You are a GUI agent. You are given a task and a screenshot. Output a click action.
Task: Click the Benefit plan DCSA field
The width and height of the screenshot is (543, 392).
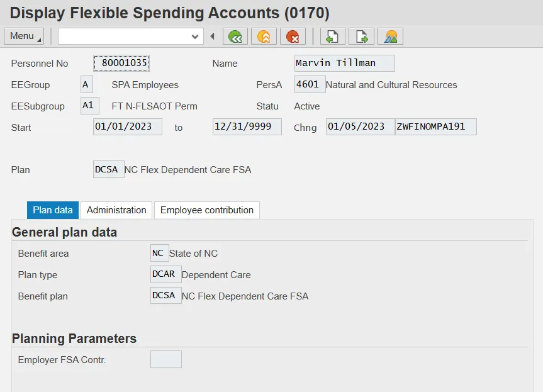(x=166, y=296)
